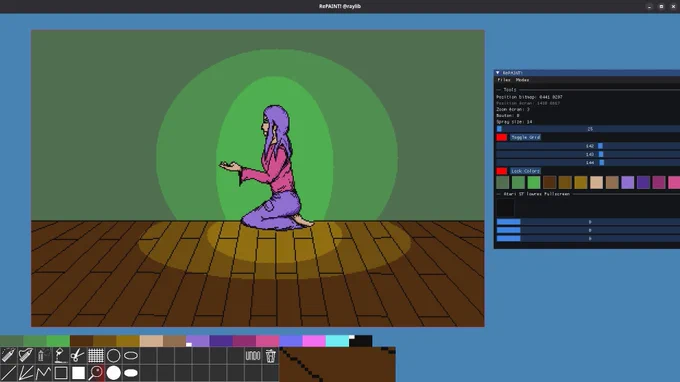Screen dimensions: 680x382
Task: Click the black color preview box in panel
Action: pos(505,207)
